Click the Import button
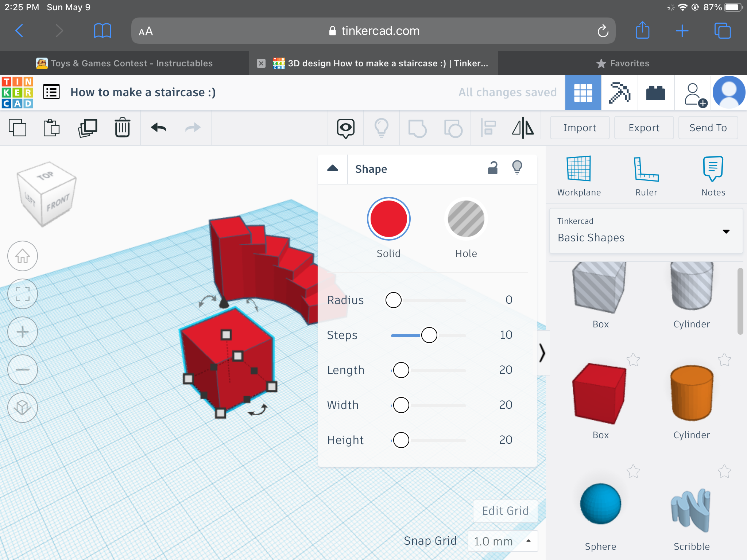This screenshot has height=560, width=747. (x=580, y=128)
